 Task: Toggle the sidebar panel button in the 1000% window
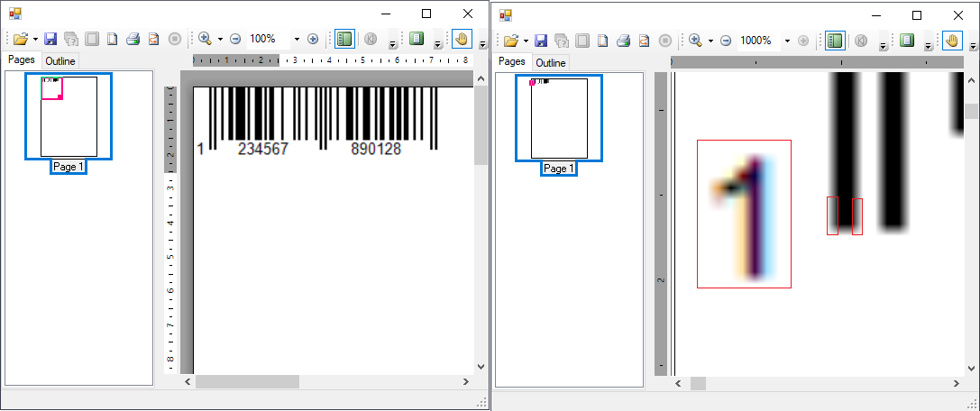click(836, 41)
